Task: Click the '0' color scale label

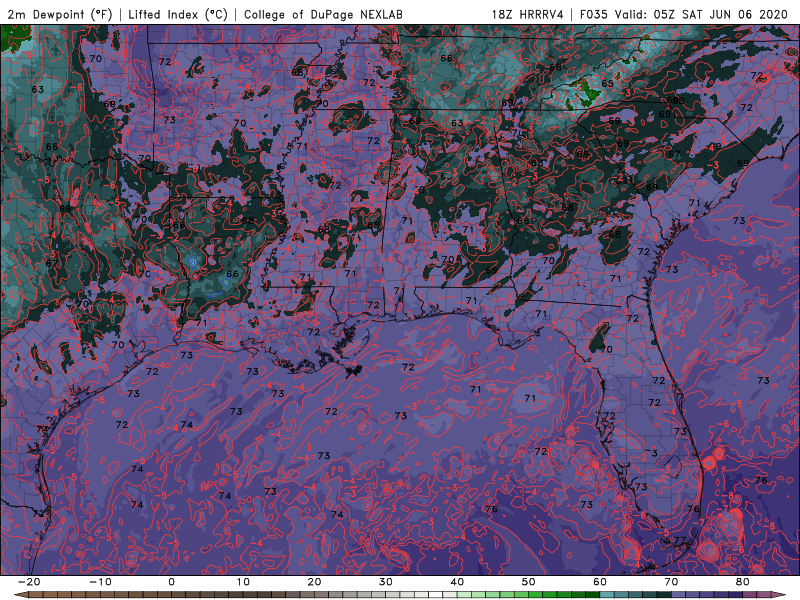Action: 171,582
